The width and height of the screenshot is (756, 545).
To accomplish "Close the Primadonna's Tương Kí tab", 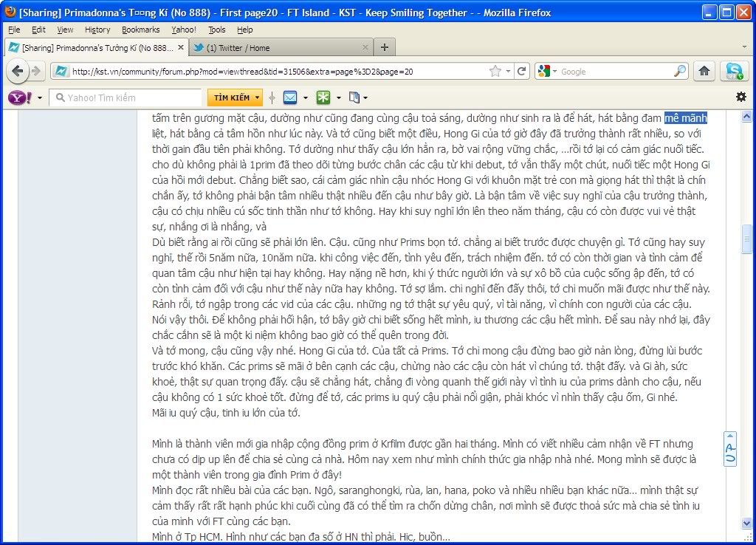I will tap(181, 47).
